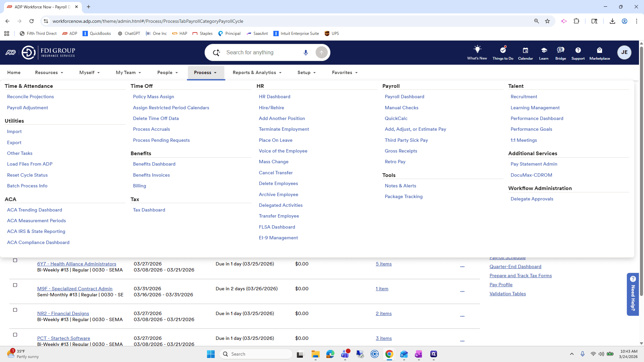644x362 pixels.
Task: Expand the Setup menu dropdown
Action: tap(307, 72)
